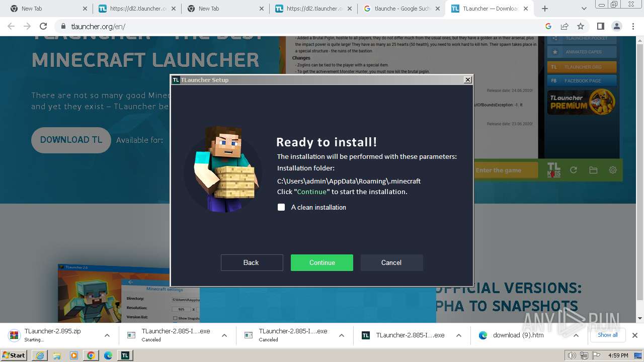Open the network tray icon

click(584, 355)
